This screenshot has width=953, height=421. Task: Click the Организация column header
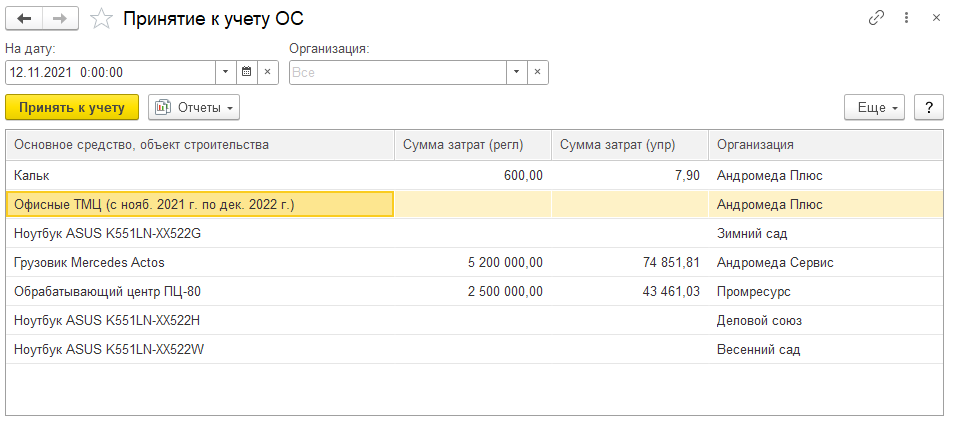pyautogui.click(x=825, y=145)
